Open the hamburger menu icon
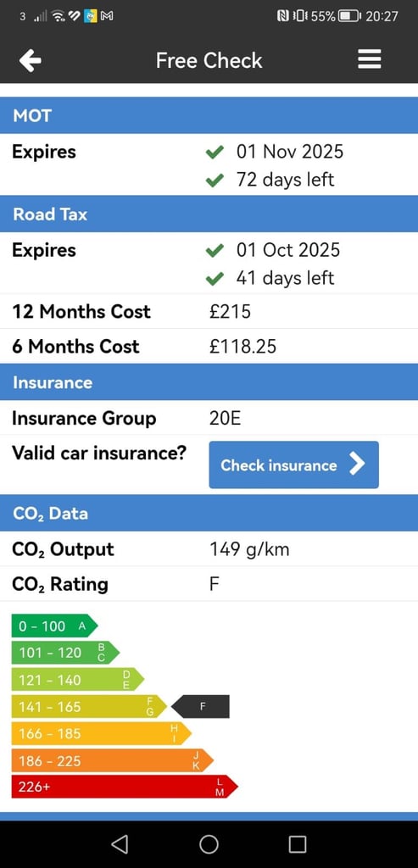418x868 pixels. pyautogui.click(x=370, y=59)
